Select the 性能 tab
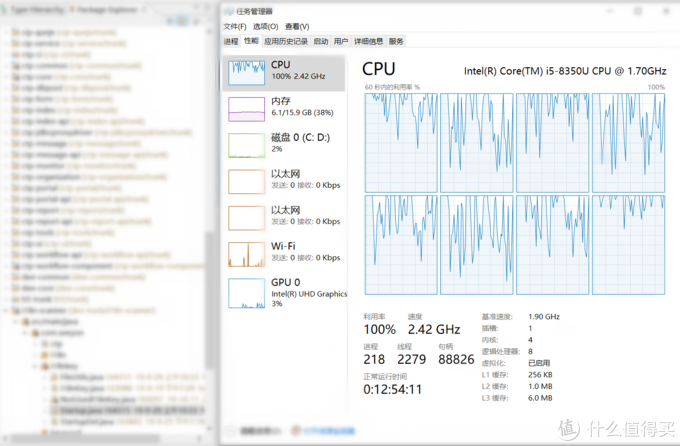Viewport: 680px width, 446px height. pos(251,41)
